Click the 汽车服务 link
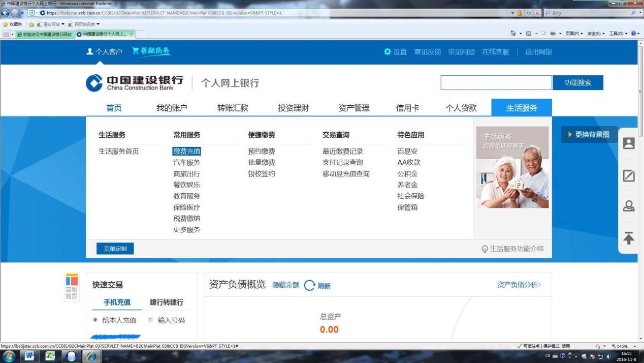The image size is (644, 363). (187, 162)
